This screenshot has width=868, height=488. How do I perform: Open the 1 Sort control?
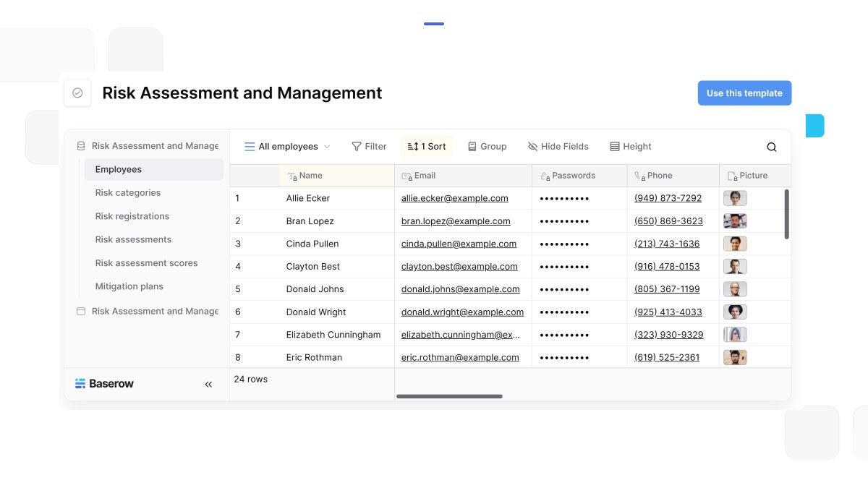426,147
